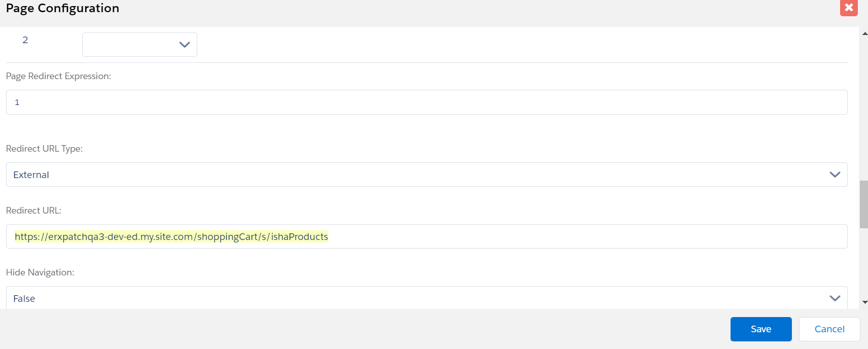The width and height of the screenshot is (868, 349).
Task: Click the Redirect URL Type chevron arrow
Action: 835,174
